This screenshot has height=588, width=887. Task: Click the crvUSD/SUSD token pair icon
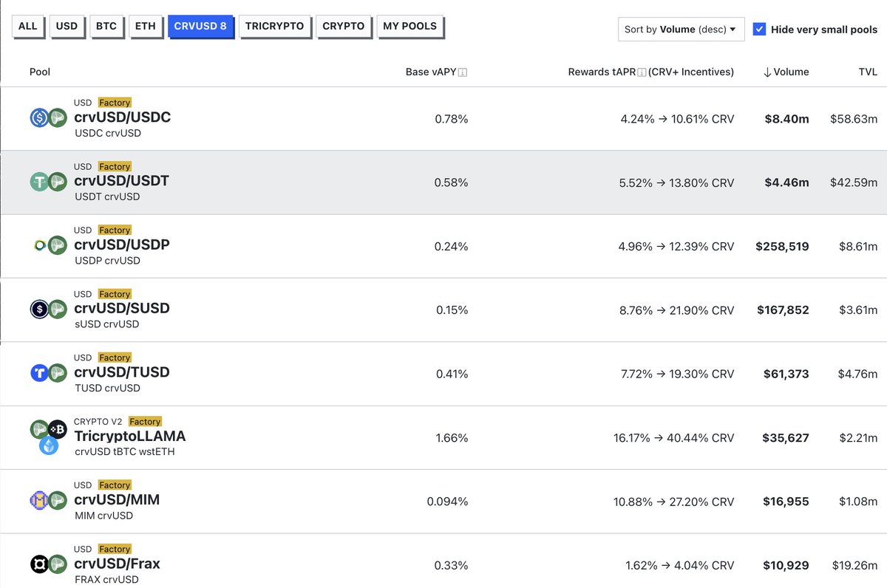click(x=49, y=310)
